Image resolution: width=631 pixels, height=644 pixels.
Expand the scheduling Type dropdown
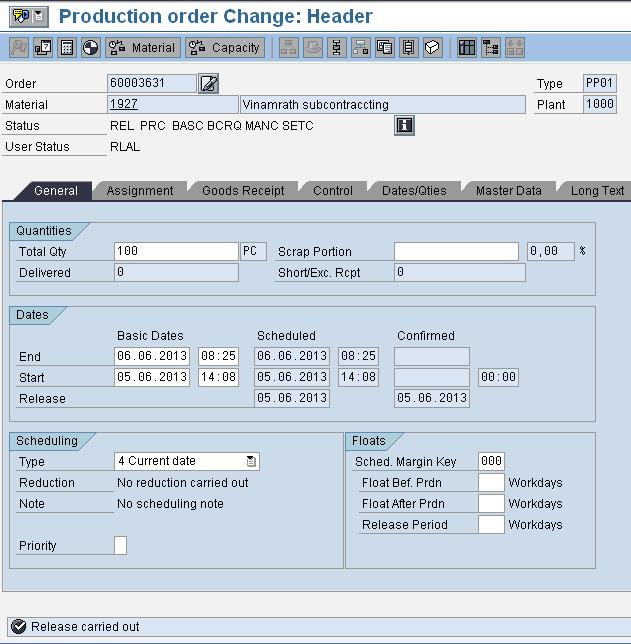[252, 461]
